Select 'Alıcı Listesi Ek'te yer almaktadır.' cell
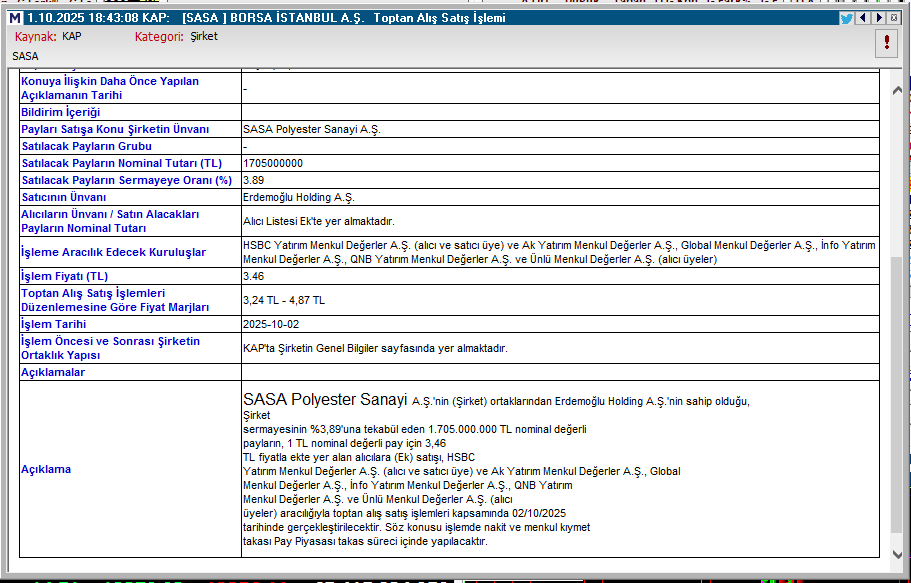This screenshot has width=911, height=583. 560,221
